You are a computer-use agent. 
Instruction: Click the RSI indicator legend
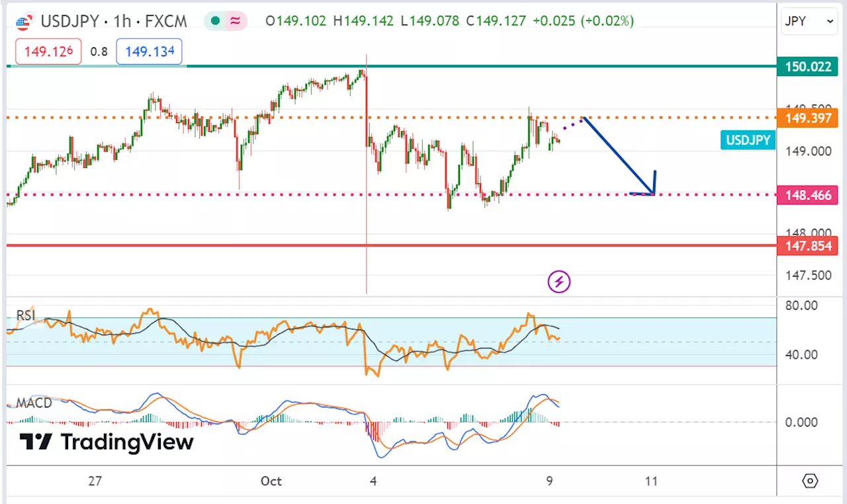pyautogui.click(x=26, y=316)
